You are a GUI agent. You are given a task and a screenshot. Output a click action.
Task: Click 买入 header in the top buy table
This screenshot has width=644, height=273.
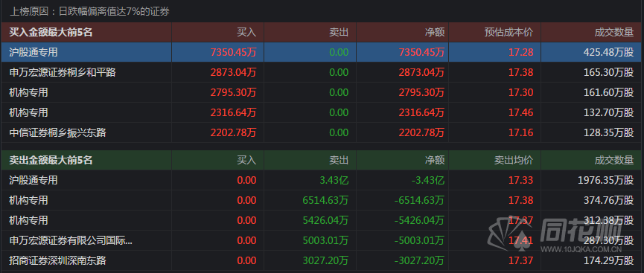coord(246,33)
